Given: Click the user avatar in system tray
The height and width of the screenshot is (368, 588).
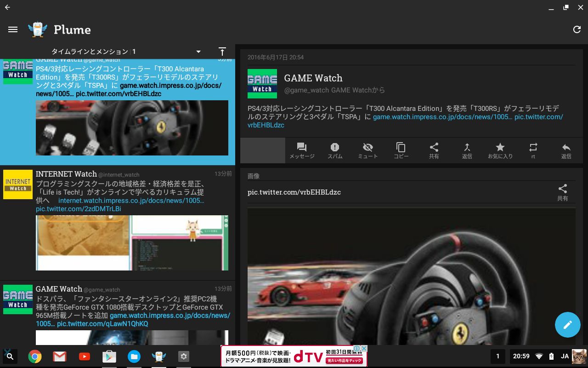Looking at the screenshot, I should click(x=579, y=356).
